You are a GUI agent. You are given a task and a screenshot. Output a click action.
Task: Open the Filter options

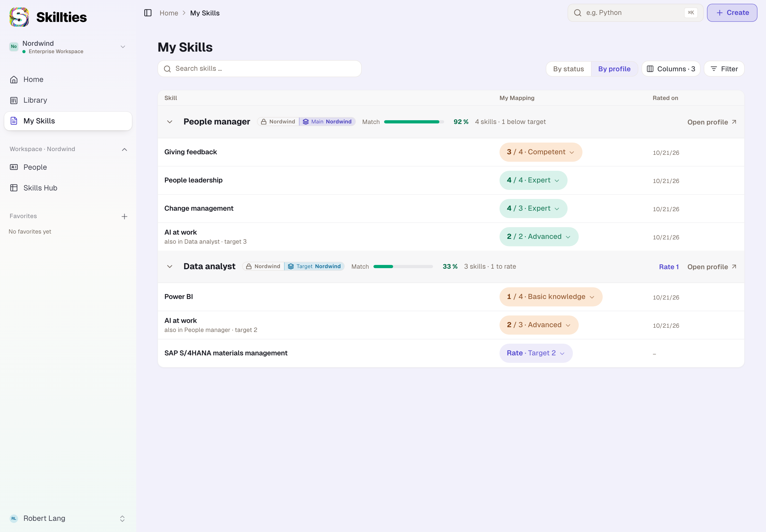[724, 69]
